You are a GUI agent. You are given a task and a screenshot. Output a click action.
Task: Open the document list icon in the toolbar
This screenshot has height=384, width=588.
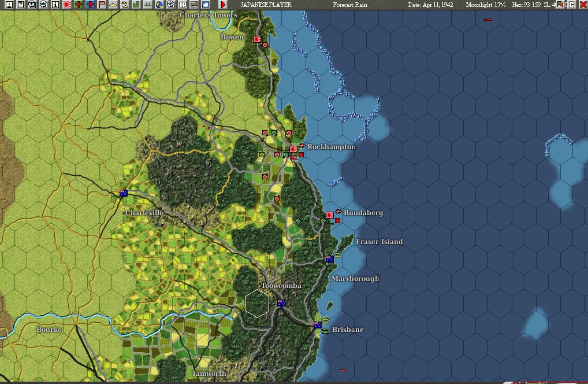[21, 5]
